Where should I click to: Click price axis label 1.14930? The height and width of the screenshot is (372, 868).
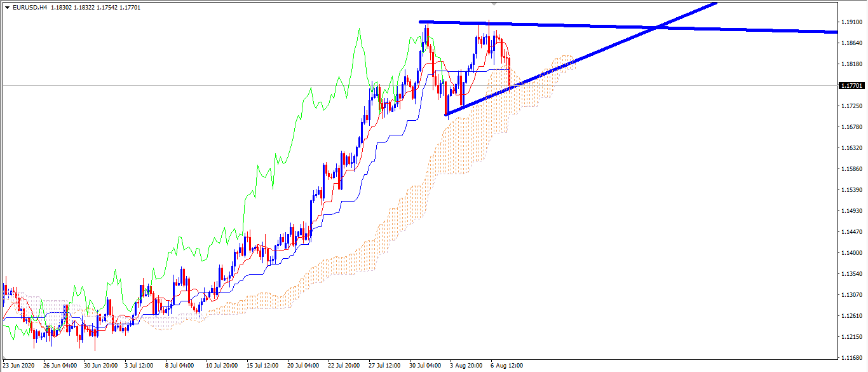tap(851, 211)
